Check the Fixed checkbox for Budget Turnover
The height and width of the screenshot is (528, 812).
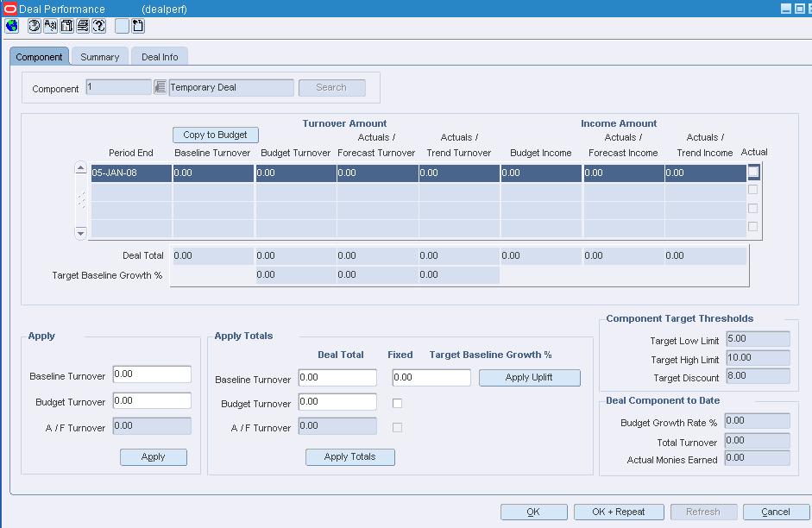click(397, 403)
